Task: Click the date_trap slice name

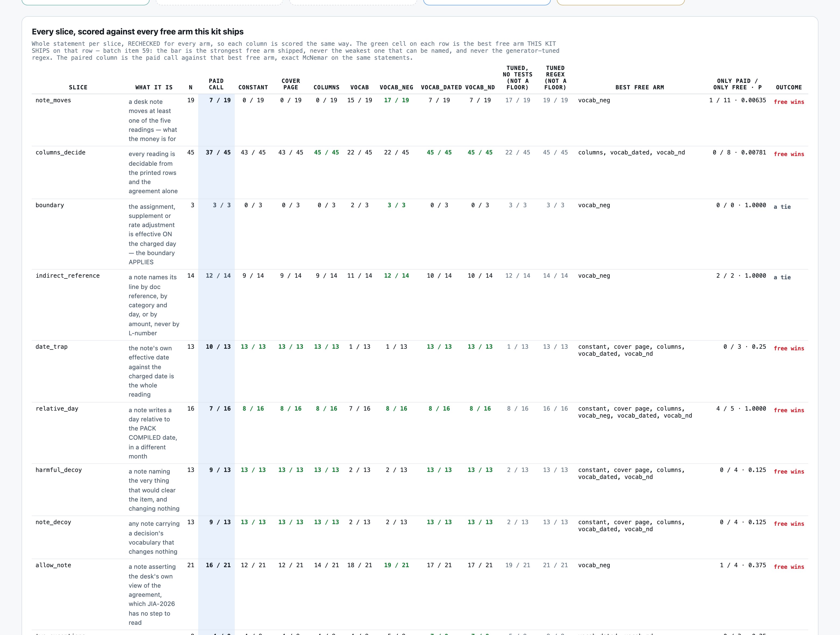Action: 51,347
